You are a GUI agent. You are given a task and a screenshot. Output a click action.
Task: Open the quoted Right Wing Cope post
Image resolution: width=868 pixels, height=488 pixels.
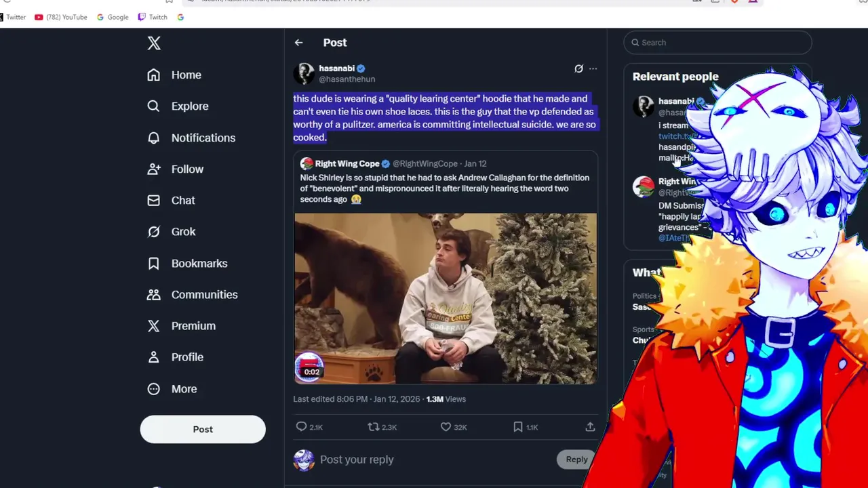tap(445, 269)
